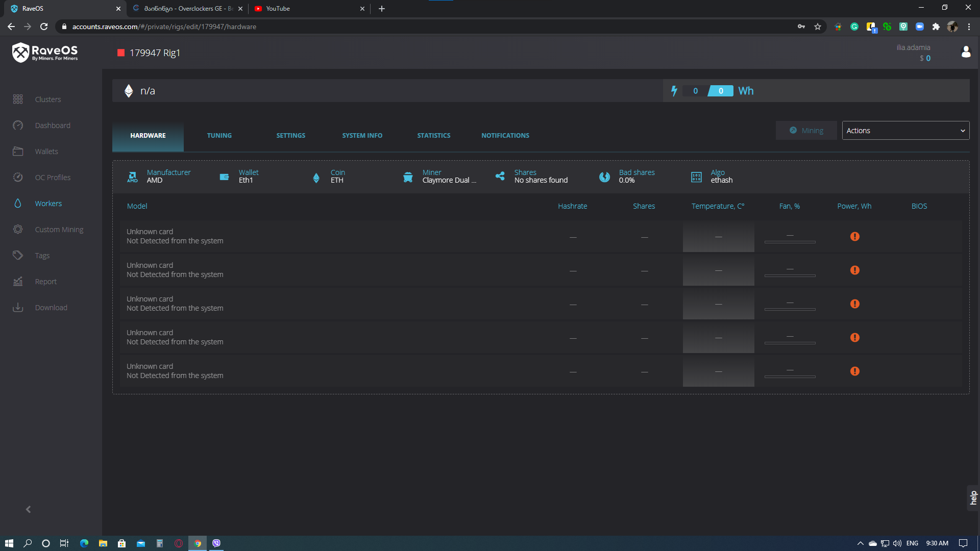Click the Shares network icon
Image resolution: width=980 pixels, height=551 pixels.
coord(500,177)
